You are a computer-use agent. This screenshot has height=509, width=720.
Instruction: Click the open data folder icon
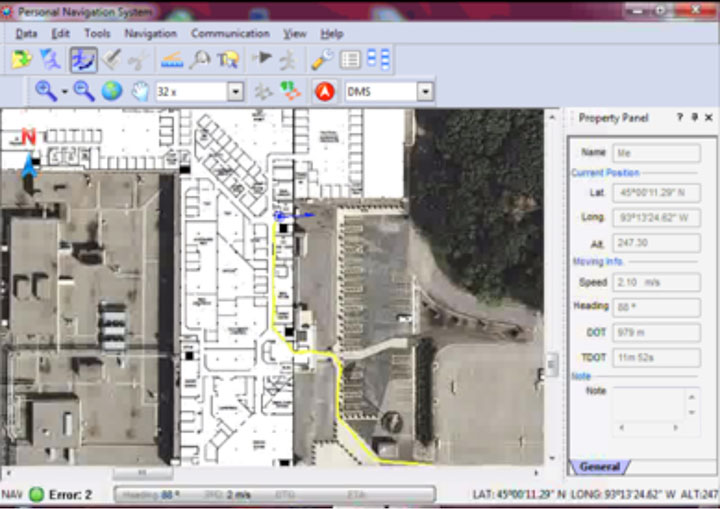tap(22, 60)
